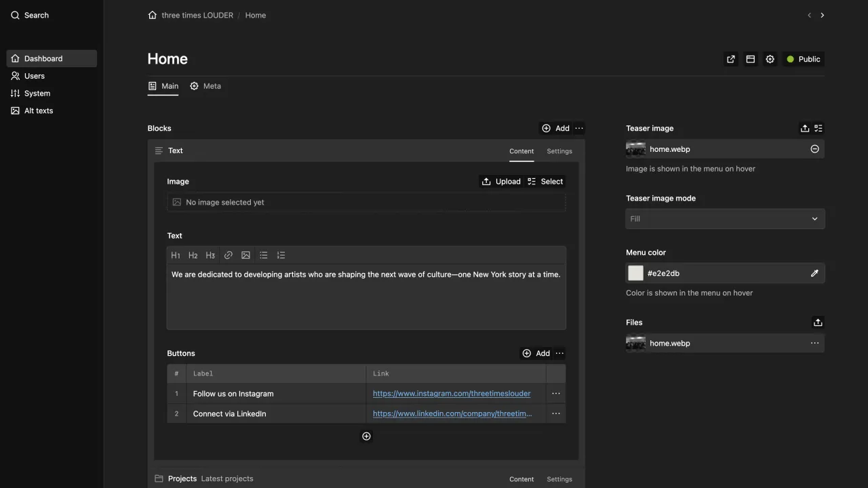Go to the next page arrow
Screen dimensions: 868x488
pos(823,15)
